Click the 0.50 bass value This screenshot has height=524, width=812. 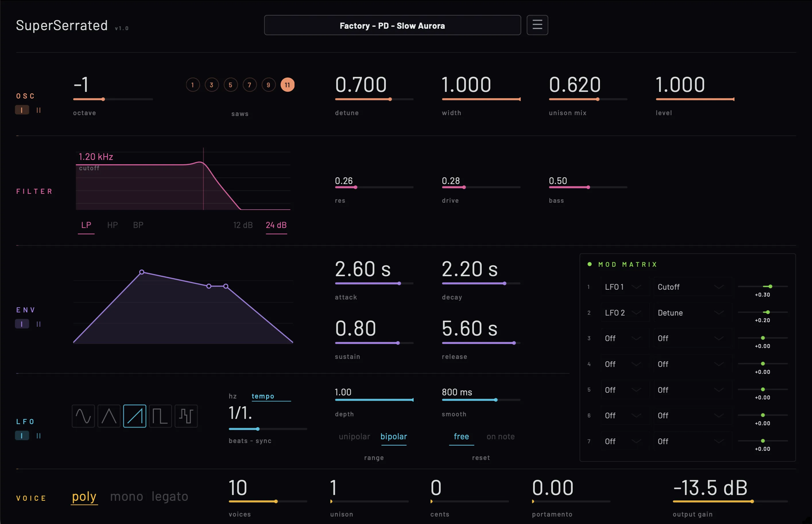tap(558, 181)
